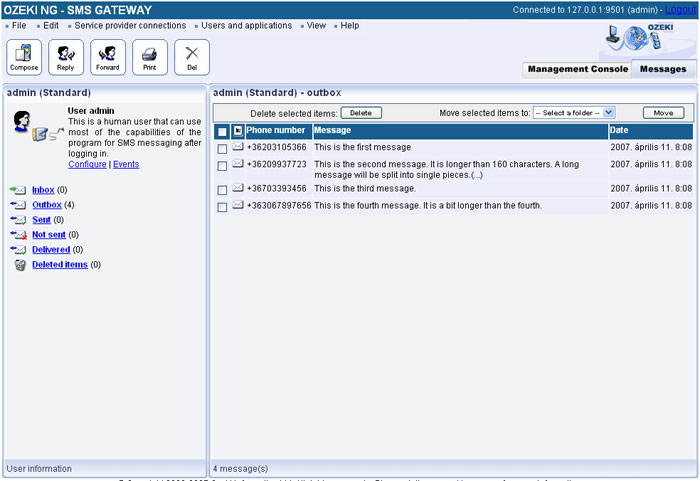Click the admin user avatar icon
The height and width of the screenshot is (481, 700).
[21, 121]
